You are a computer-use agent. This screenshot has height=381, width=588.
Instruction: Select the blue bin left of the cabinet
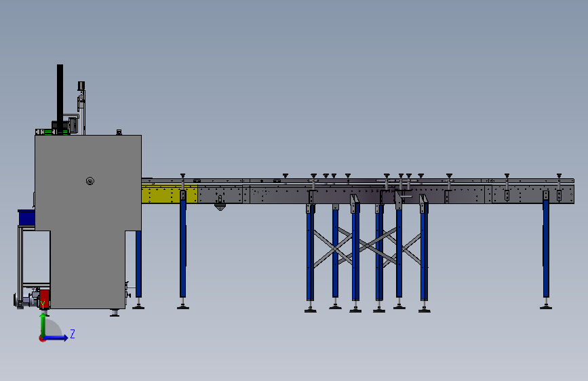[26, 218]
